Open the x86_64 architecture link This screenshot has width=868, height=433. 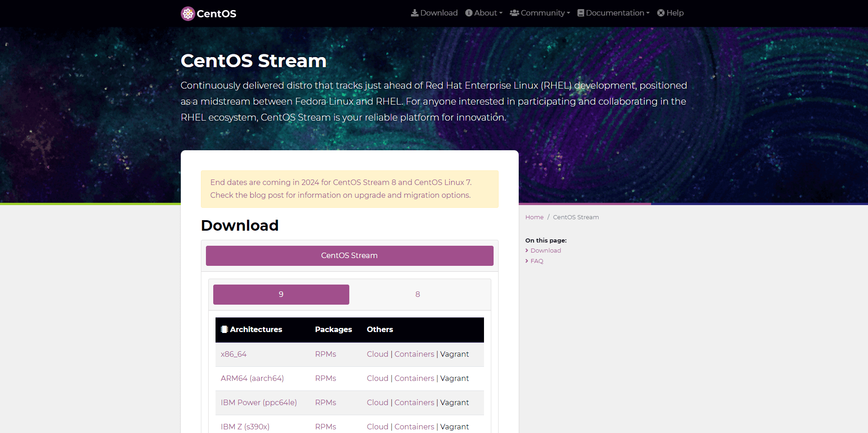point(234,354)
